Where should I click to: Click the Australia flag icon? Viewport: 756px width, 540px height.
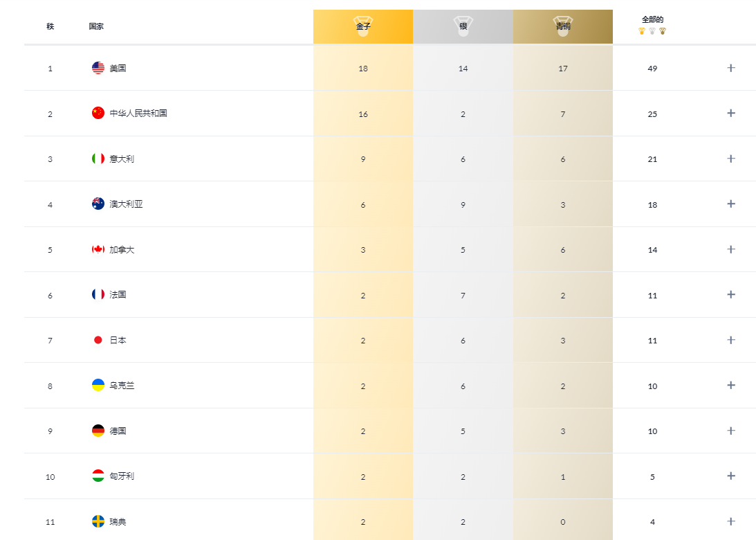(98, 204)
